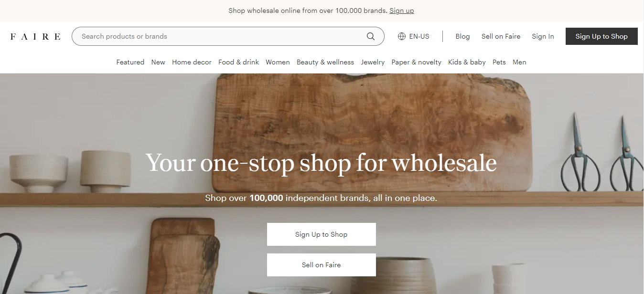Open the Pets category
Image resolution: width=644 pixels, height=294 pixels.
tap(499, 62)
